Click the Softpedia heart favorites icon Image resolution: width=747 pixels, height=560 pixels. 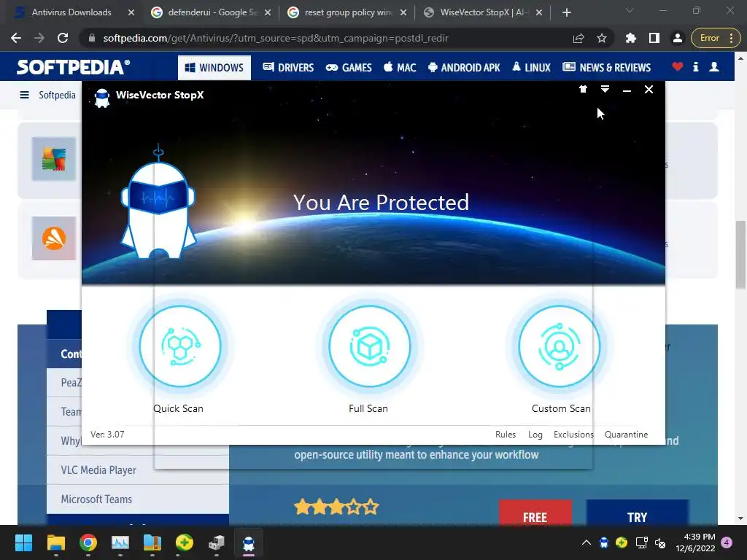[677, 66]
